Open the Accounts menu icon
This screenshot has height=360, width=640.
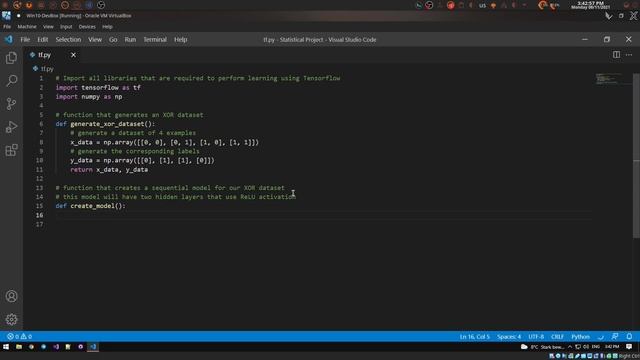point(11,296)
